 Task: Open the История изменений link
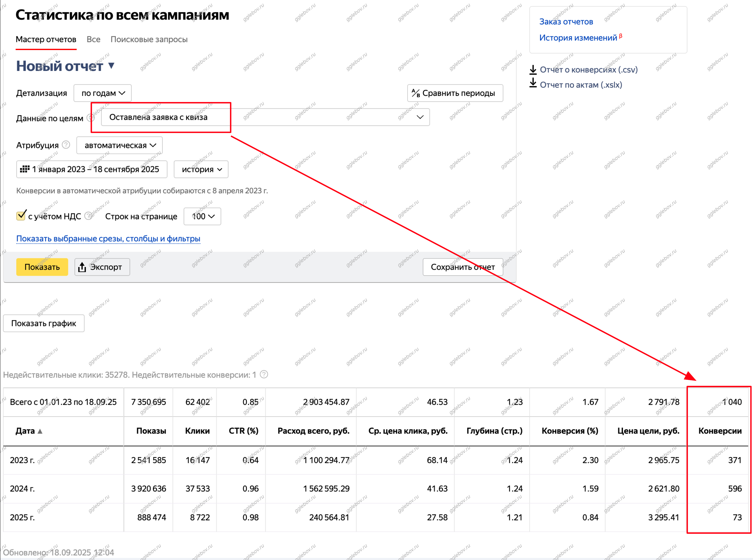[x=578, y=38]
